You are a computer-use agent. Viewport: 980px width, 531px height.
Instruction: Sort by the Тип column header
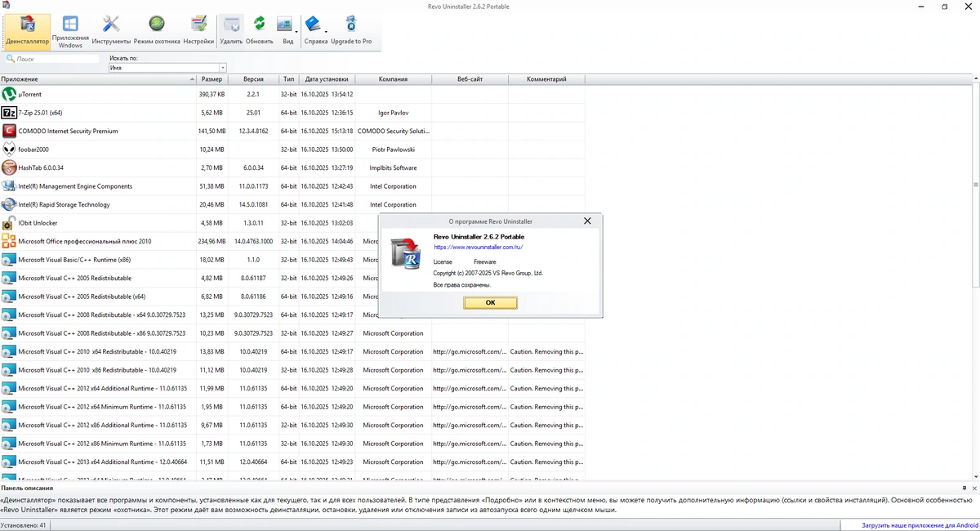pyautogui.click(x=289, y=79)
